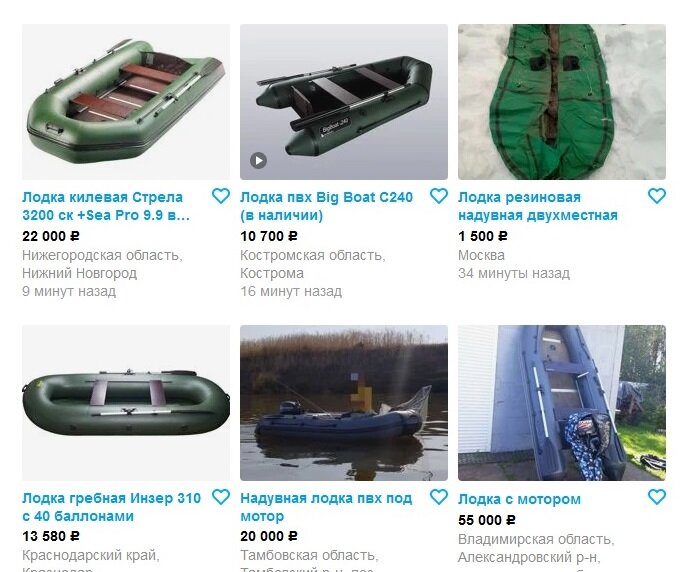
Task: View blue boat on river photo
Action: [x=344, y=403]
